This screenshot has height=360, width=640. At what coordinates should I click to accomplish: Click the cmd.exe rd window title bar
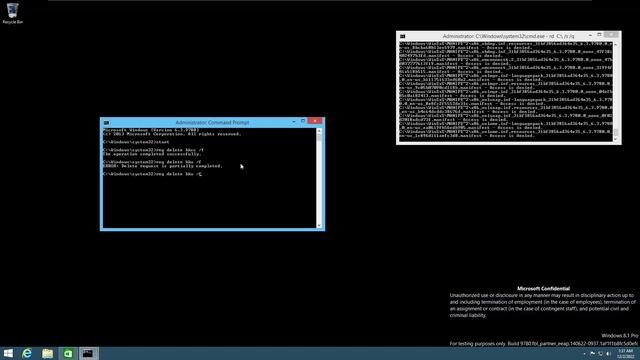pyautogui.click(x=508, y=36)
